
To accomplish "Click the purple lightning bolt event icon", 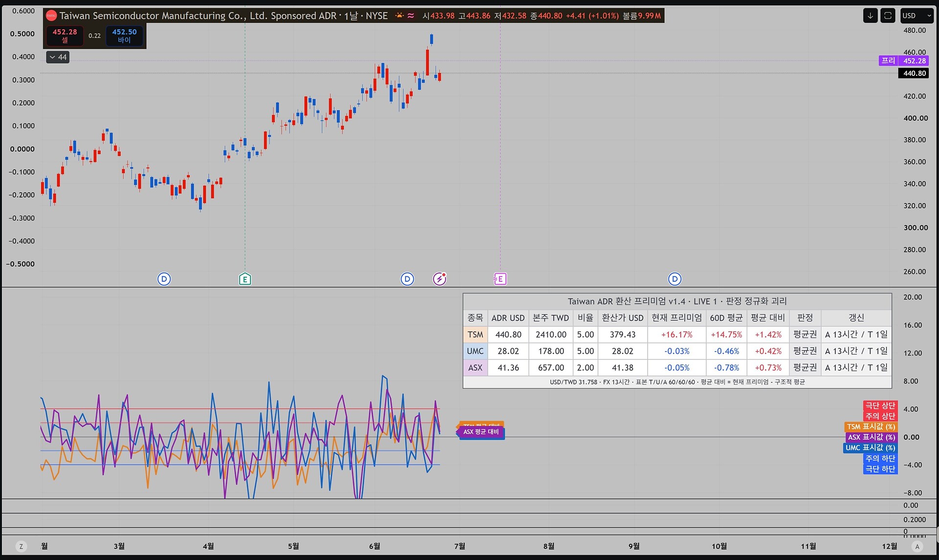I will 440,279.
